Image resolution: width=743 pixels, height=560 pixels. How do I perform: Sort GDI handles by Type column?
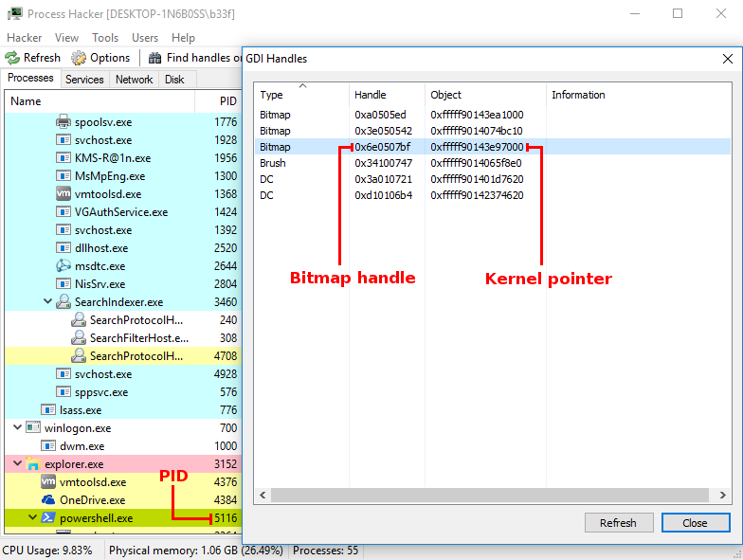(301, 95)
